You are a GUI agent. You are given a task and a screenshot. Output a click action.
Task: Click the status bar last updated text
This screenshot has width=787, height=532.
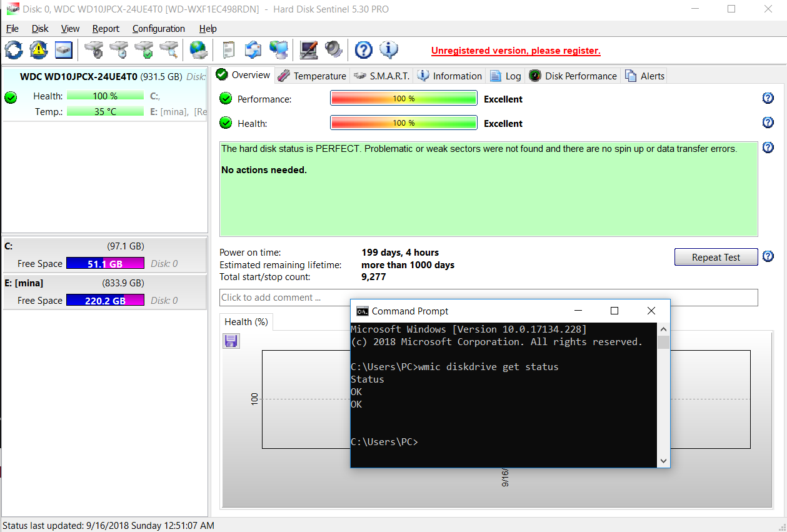[109, 526]
